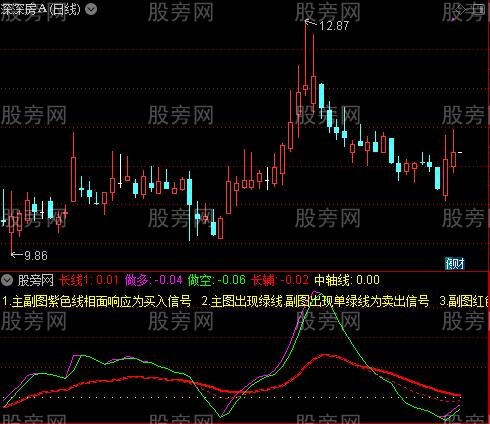Viewport: 490px width, 424px height.
Task: Click the 9.86 low price label
Action: point(36,256)
